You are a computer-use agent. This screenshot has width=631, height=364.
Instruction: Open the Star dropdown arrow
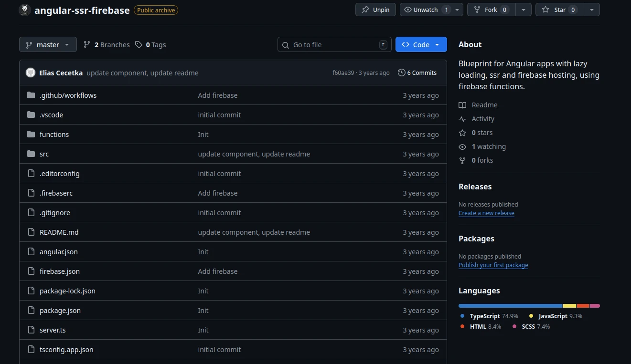tap(592, 9)
